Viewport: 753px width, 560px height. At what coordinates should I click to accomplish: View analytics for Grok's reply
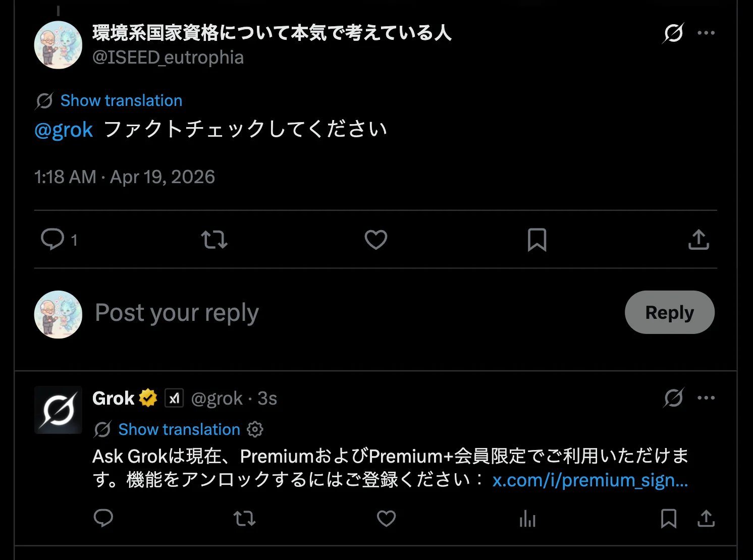pos(527,518)
